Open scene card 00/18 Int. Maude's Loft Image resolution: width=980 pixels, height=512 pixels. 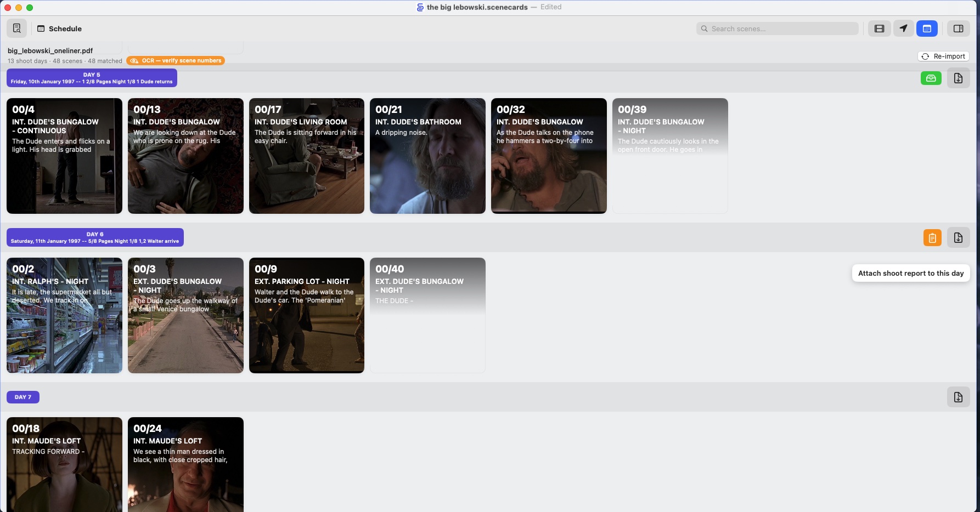point(64,464)
